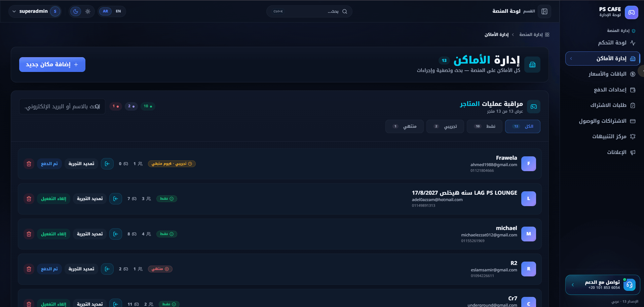Click michael M avatar
The image size is (644, 307).
coord(529,234)
